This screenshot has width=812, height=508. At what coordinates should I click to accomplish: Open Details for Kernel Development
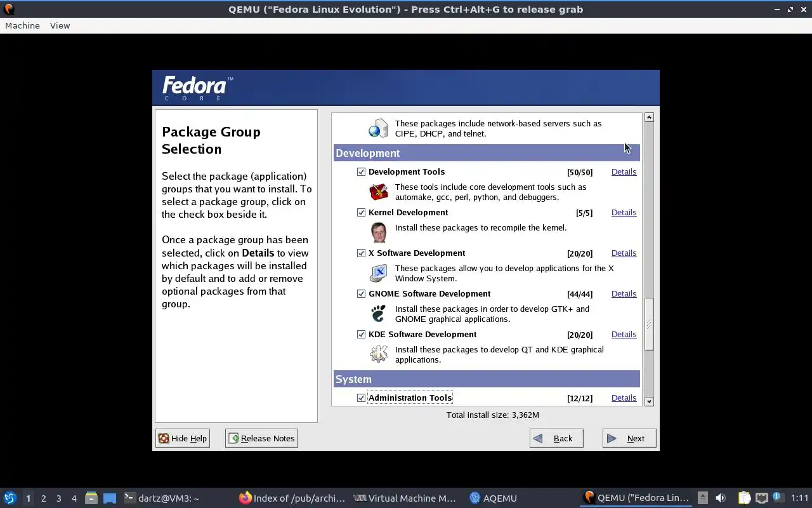(x=624, y=213)
